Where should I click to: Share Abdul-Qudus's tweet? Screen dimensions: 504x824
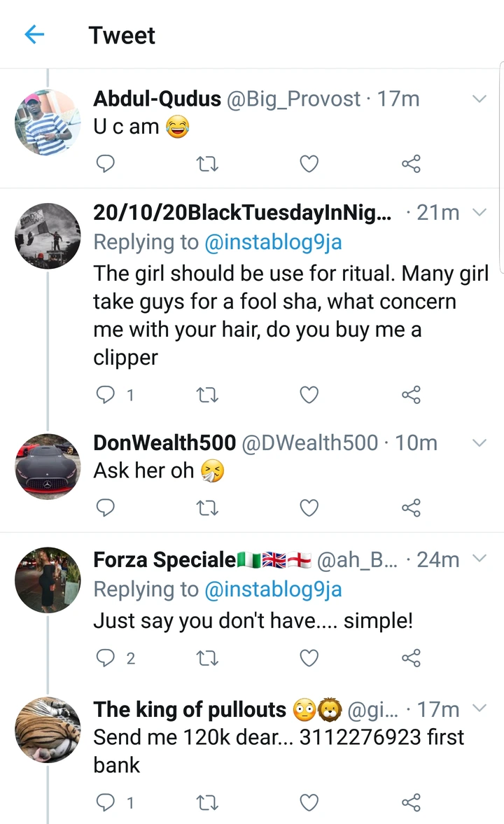(x=411, y=164)
